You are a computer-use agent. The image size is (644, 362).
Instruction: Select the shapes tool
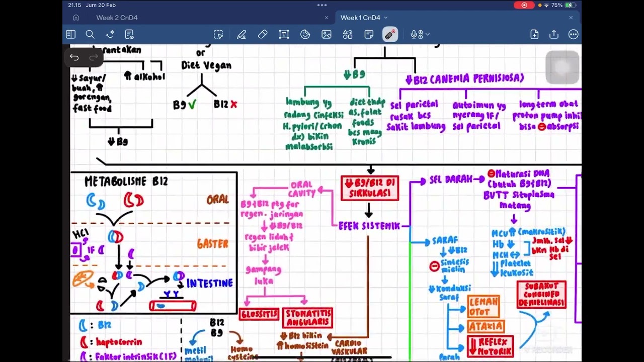coord(305,34)
